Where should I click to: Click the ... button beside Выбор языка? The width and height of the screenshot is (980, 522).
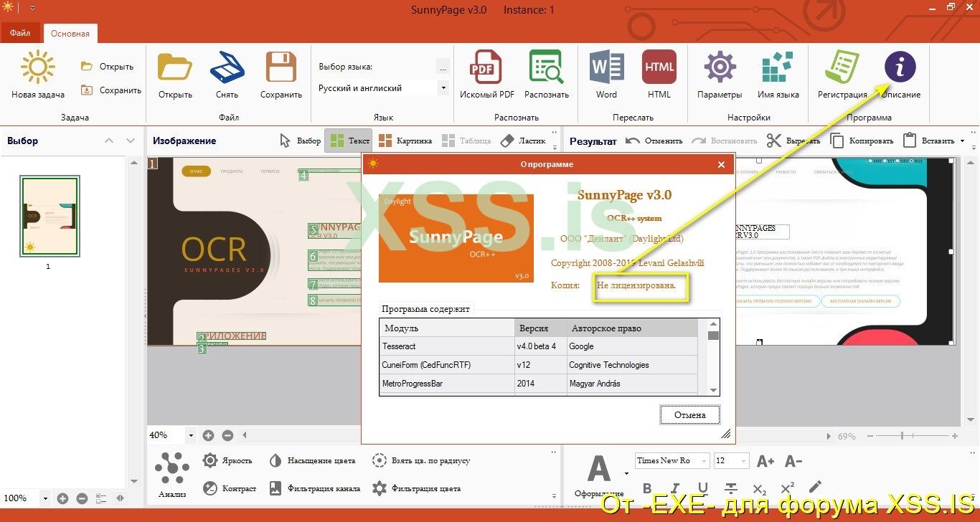pyautogui.click(x=443, y=67)
